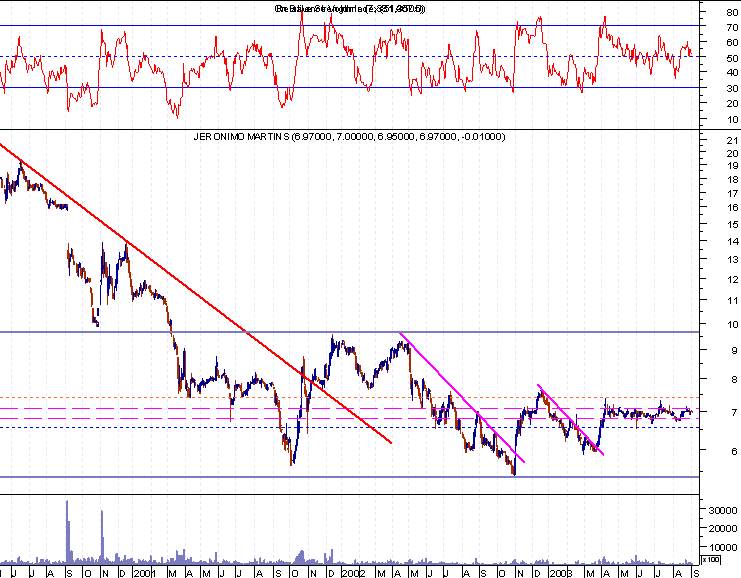Click the lower solid horizontal support line
Image resolution: width=741 pixels, height=578 pixels.
(x=349, y=477)
